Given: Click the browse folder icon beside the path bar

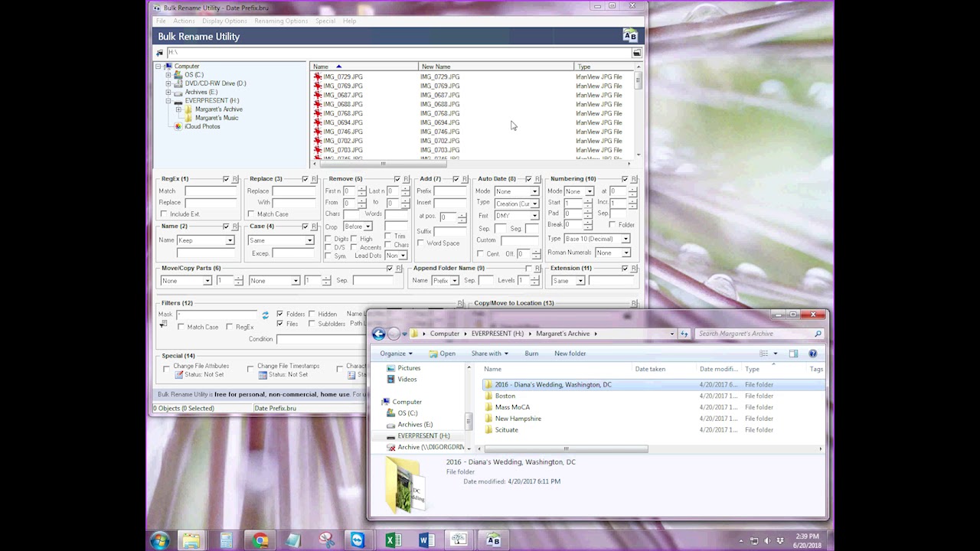Looking at the screenshot, I should tap(636, 53).
